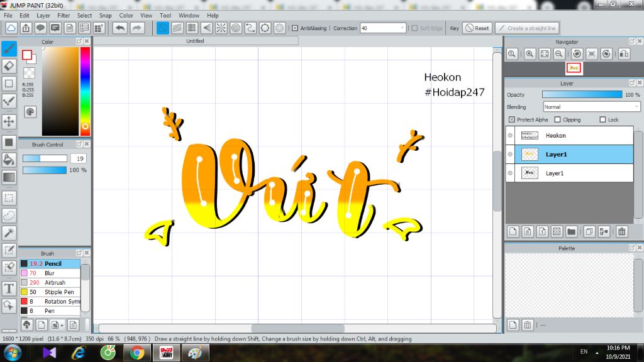The height and width of the screenshot is (362, 644).
Task: Add new brush in Brush panel
Action: tap(41, 325)
